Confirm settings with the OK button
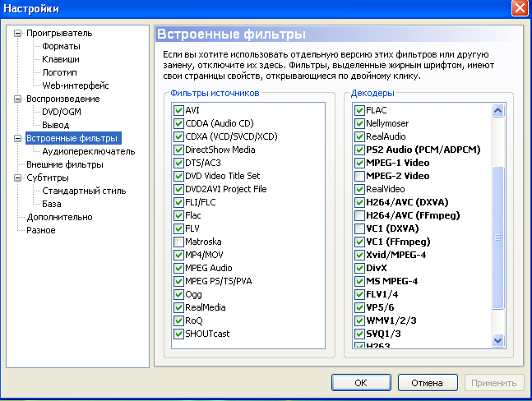The height and width of the screenshot is (401, 532). (361, 383)
